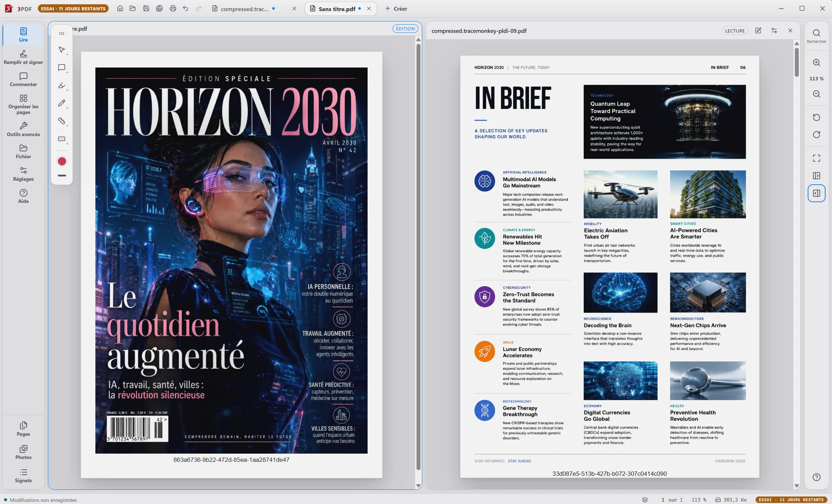Change the line thickness setting
Screen dimensions: 832x504
click(62, 176)
